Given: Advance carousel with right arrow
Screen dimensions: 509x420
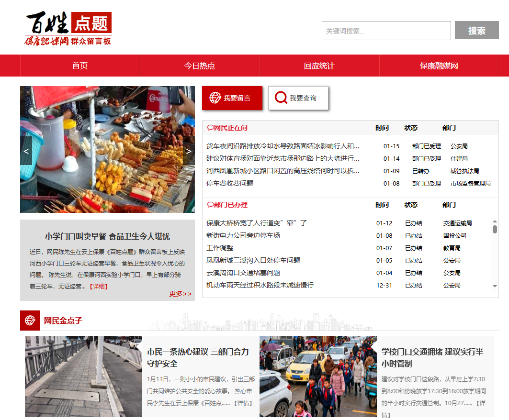Looking at the screenshot, I should tap(189, 151).
